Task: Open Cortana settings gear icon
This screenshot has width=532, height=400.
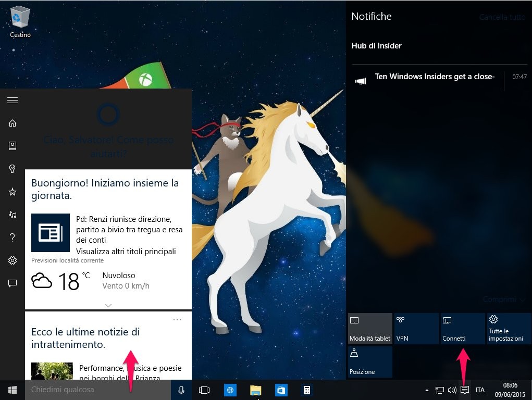Action: pyautogui.click(x=12, y=260)
